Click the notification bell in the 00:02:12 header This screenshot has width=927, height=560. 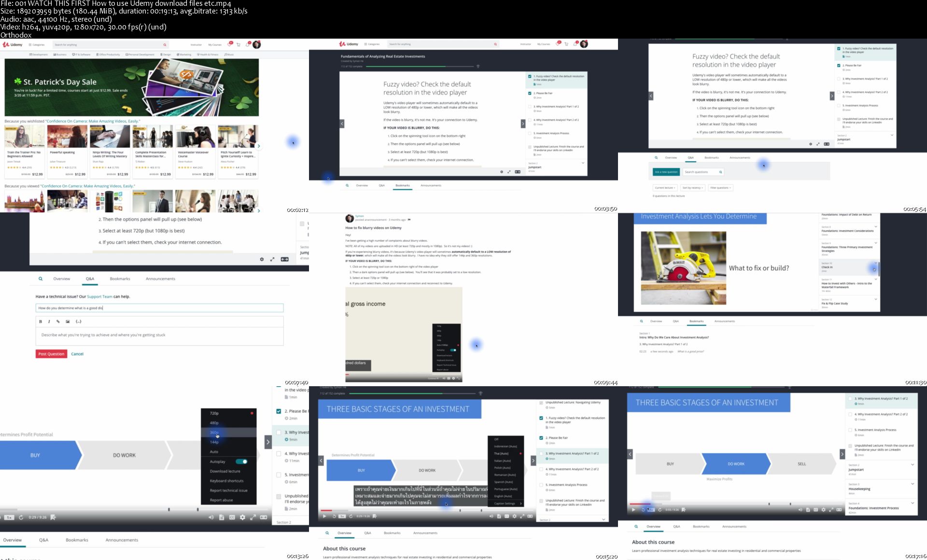(x=248, y=44)
